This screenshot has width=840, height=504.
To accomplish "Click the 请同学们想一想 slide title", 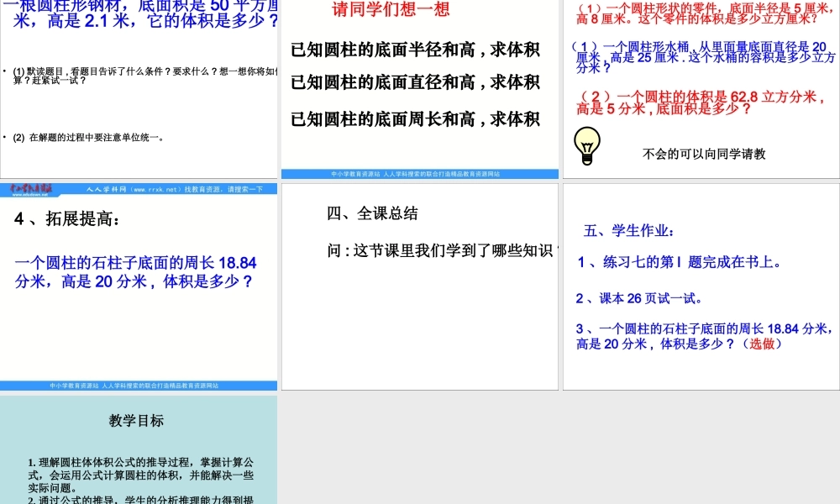I will pos(391,10).
